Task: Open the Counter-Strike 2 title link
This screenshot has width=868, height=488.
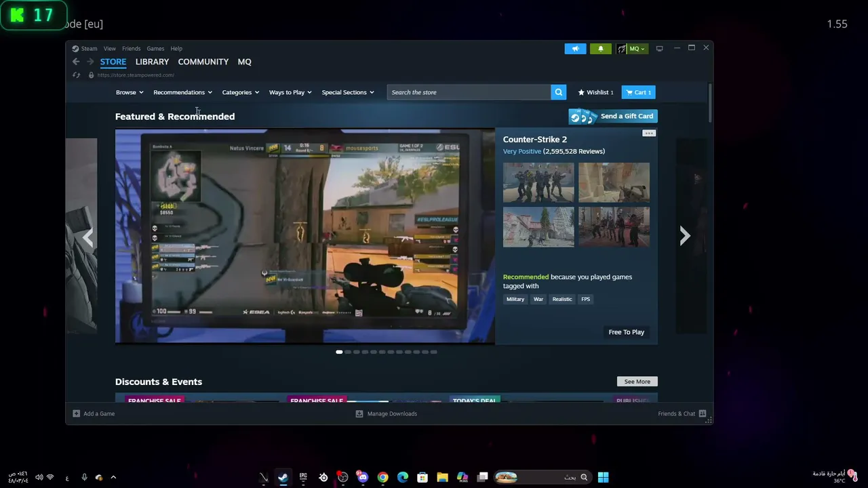Action: pos(535,140)
